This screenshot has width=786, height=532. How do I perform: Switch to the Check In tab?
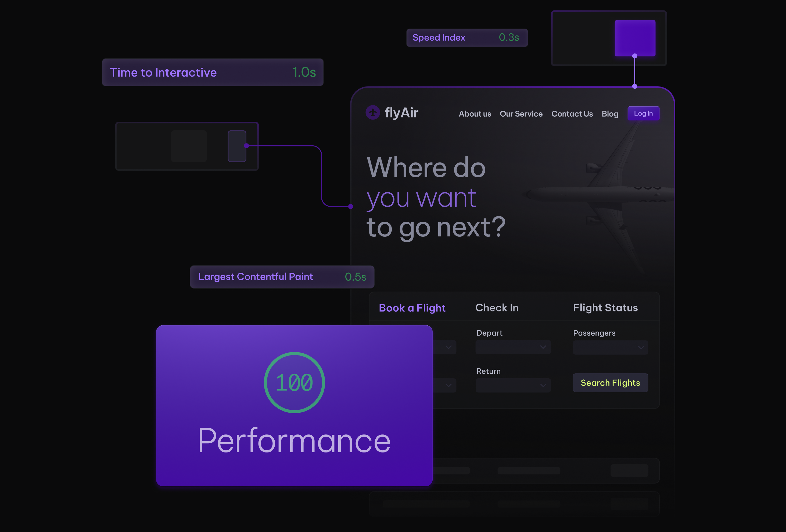click(497, 308)
